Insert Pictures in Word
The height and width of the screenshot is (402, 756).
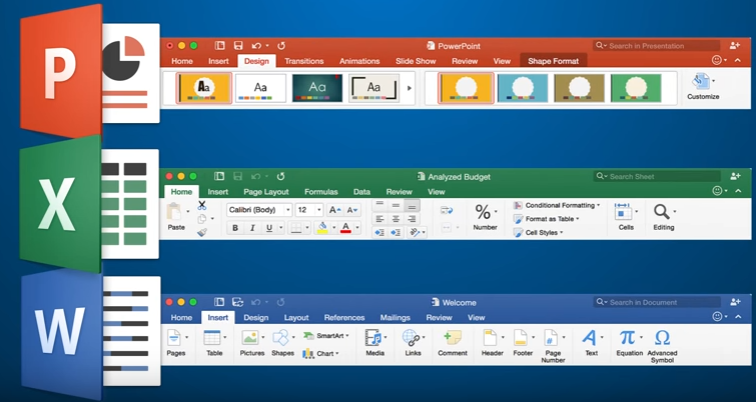[250, 338]
